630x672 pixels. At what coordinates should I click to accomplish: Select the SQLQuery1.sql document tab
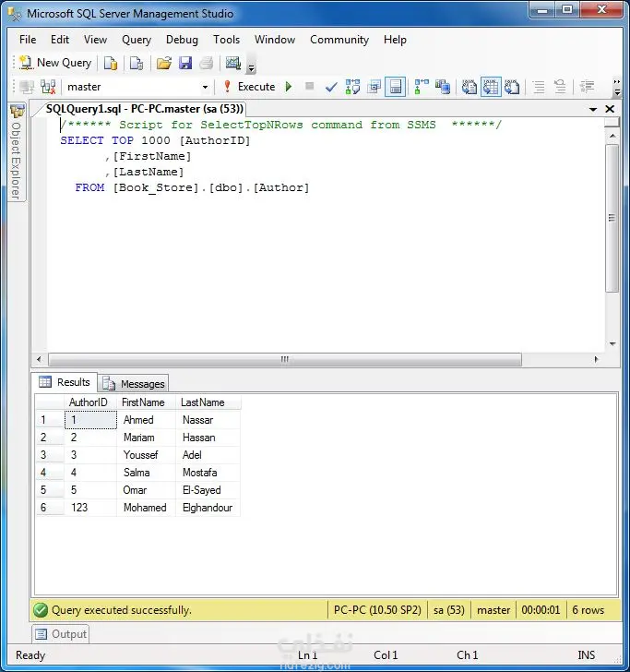pos(144,109)
